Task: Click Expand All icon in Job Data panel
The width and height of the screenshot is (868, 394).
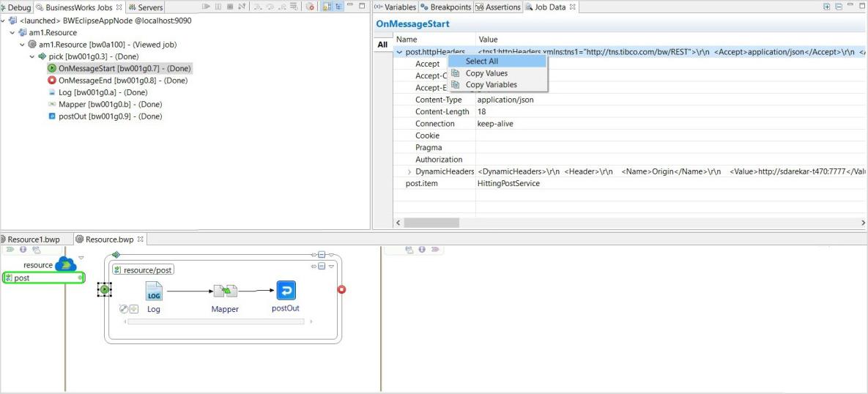Action: (x=827, y=7)
